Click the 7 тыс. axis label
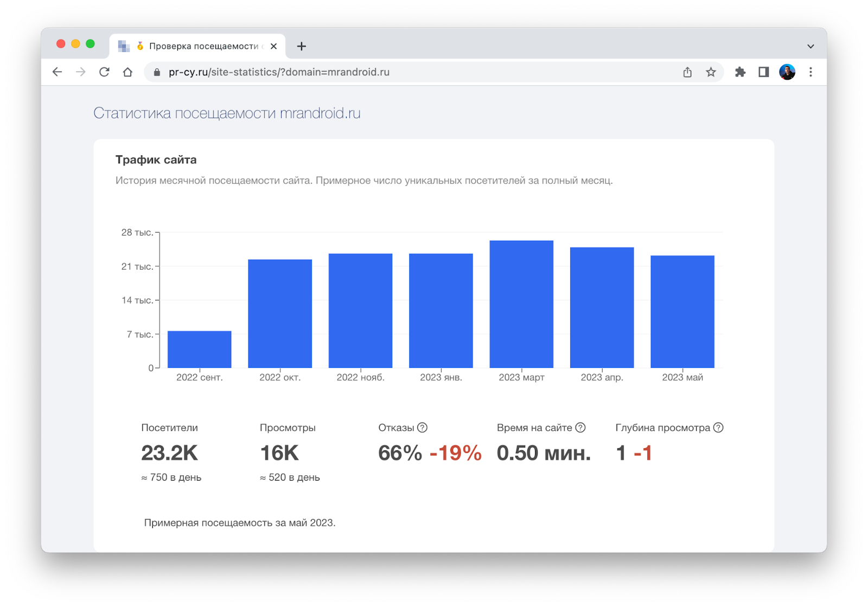 coord(140,334)
